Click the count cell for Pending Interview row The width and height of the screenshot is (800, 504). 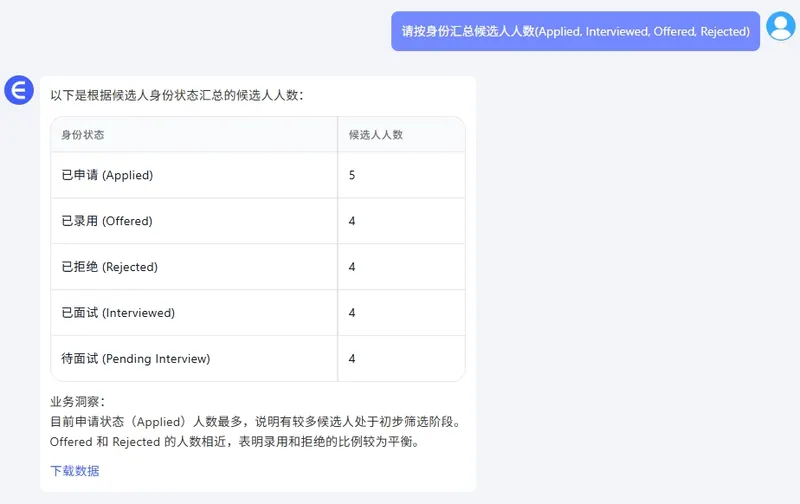tap(352, 359)
